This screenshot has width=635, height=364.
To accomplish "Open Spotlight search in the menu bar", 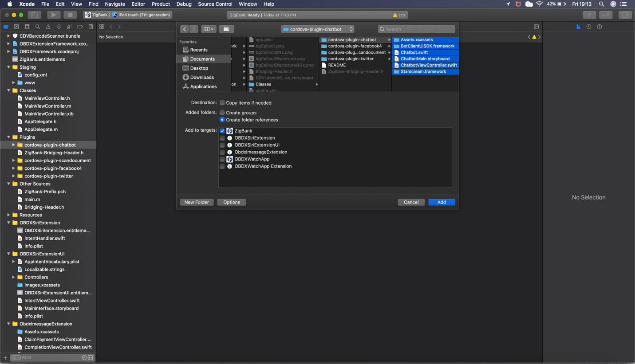I will [x=601, y=4].
